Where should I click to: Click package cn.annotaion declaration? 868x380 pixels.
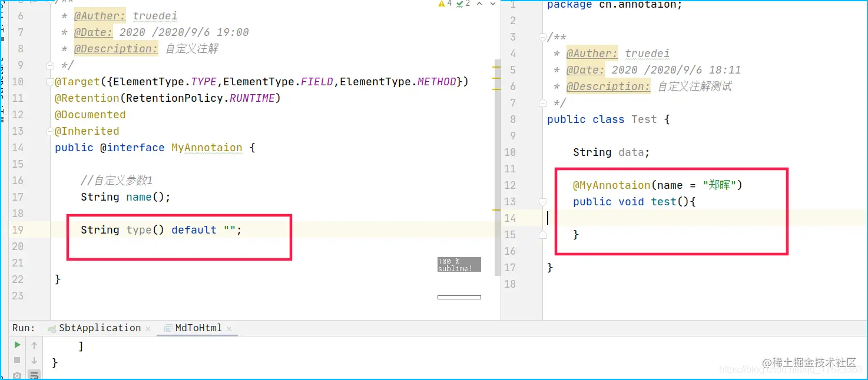click(615, 5)
